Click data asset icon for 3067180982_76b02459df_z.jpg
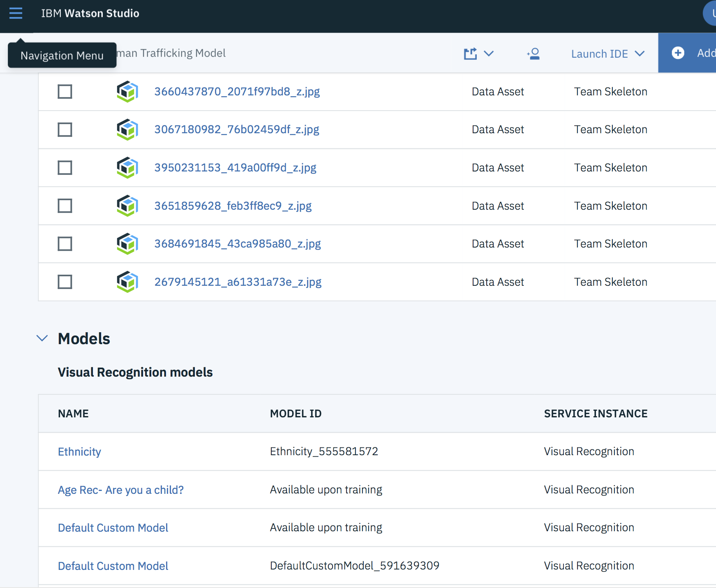 coord(127,130)
